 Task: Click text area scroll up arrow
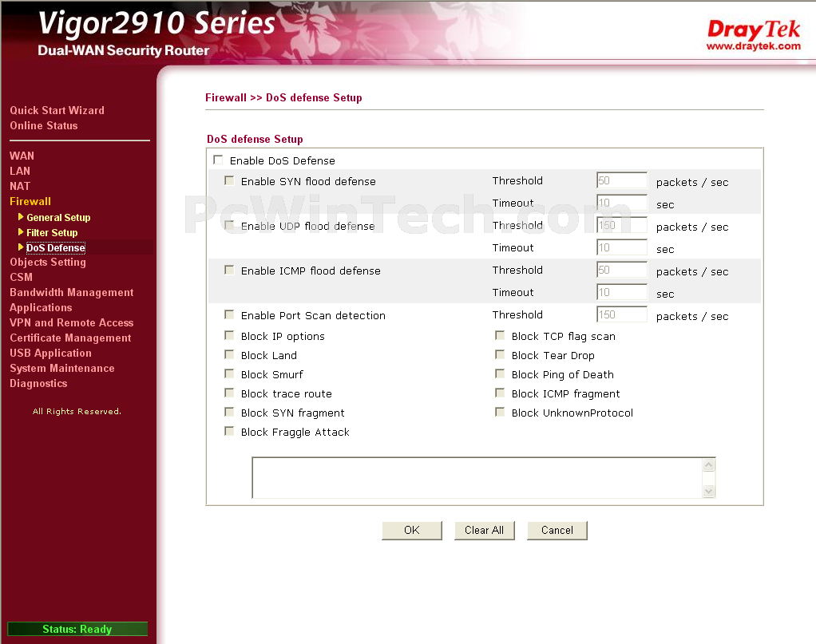tap(708, 464)
